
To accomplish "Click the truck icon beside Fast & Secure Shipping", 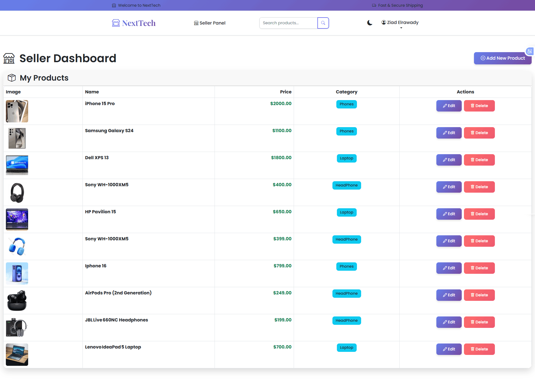I will (374, 5).
